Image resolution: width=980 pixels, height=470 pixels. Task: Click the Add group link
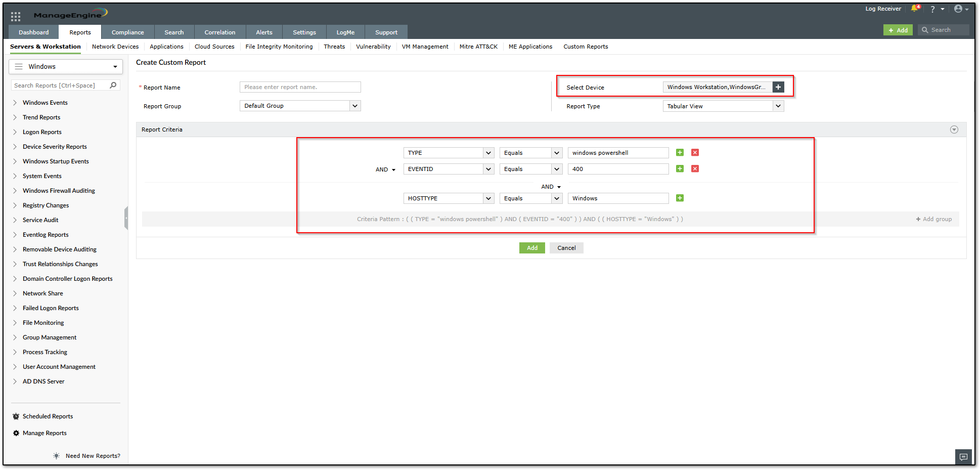pyautogui.click(x=933, y=219)
